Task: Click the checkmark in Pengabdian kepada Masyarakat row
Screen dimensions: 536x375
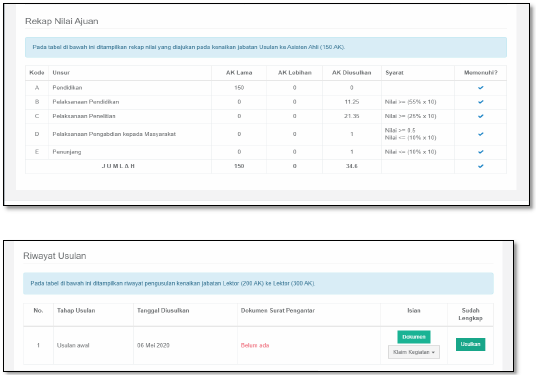Action: point(481,134)
